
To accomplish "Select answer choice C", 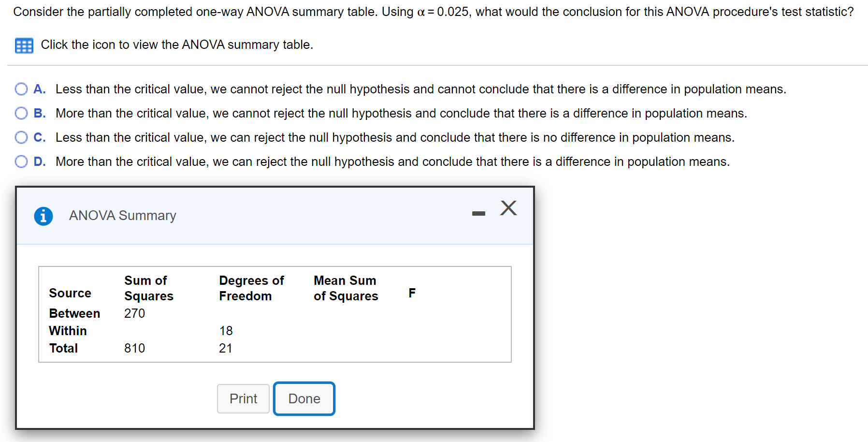I will (x=21, y=137).
